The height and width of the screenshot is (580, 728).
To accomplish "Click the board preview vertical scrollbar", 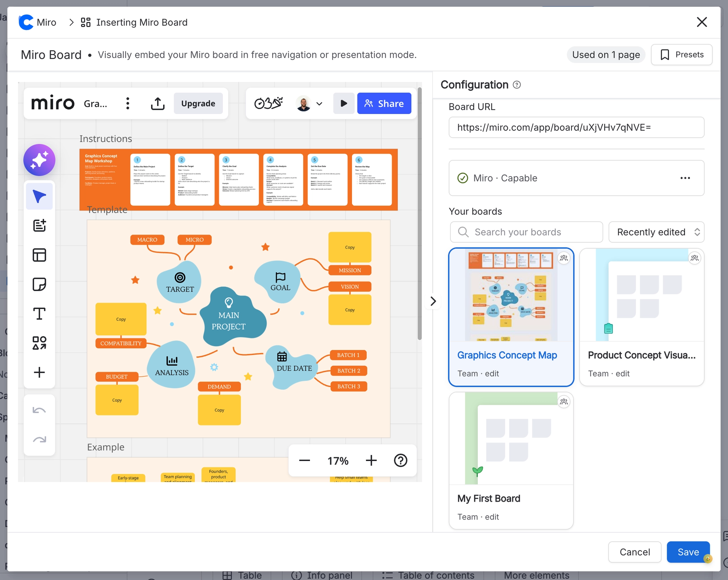I will pos(419,213).
